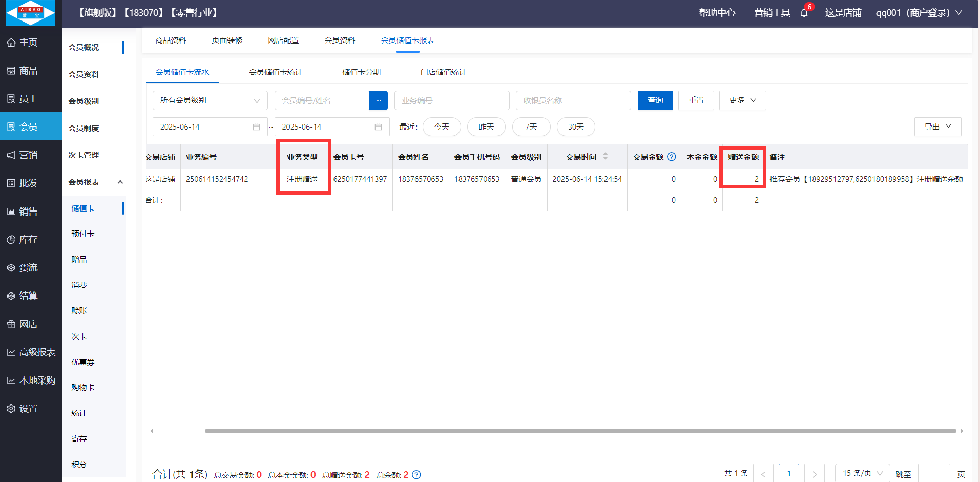
Task: Open 设置 in the left sidebar
Action: [29, 409]
